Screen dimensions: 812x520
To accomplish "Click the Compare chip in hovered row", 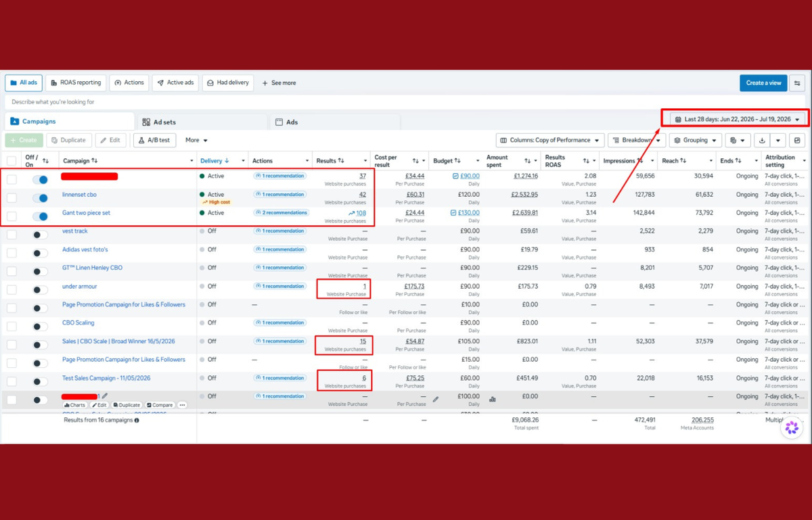I will click(160, 405).
